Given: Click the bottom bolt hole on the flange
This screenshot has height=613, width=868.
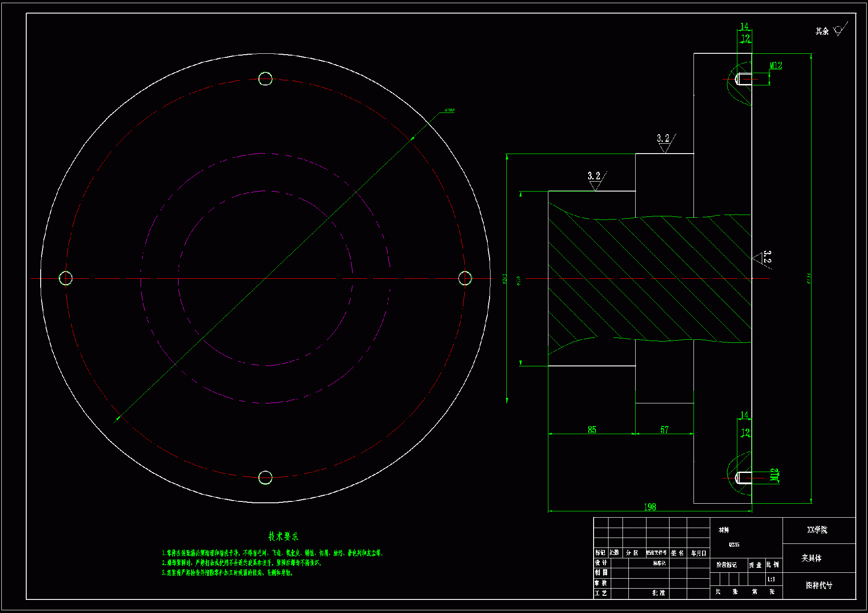Looking at the screenshot, I should (x=265, y=477).
